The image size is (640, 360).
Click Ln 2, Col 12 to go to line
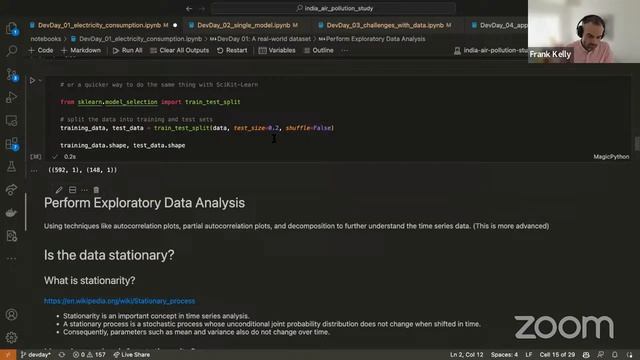coord(467,355)
